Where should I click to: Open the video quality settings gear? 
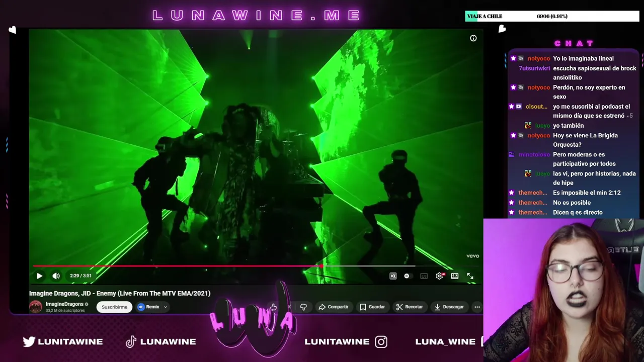pos(439,276)
